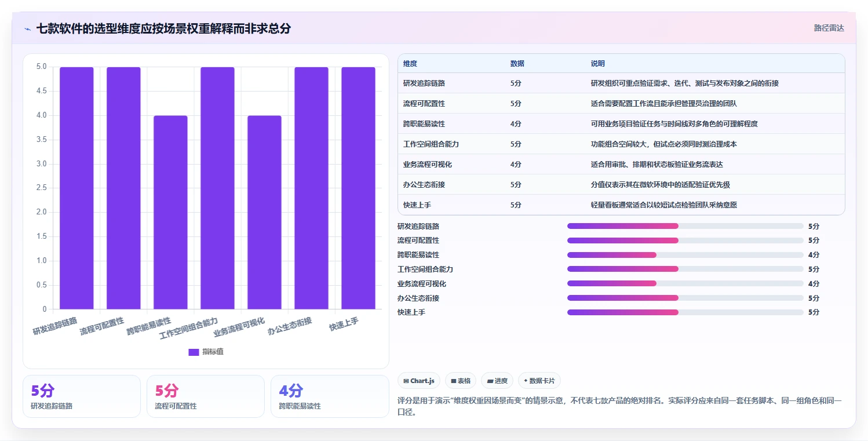Click the progress bar for 业务流程可视化
The image size is (868, 441).
[x=685, y=283]
